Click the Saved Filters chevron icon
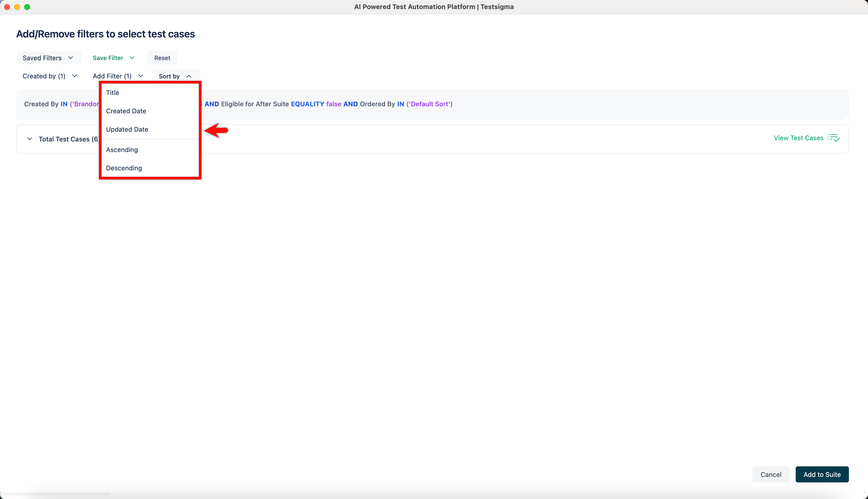Viewport: 868px width, 499px height. (71, 58)
